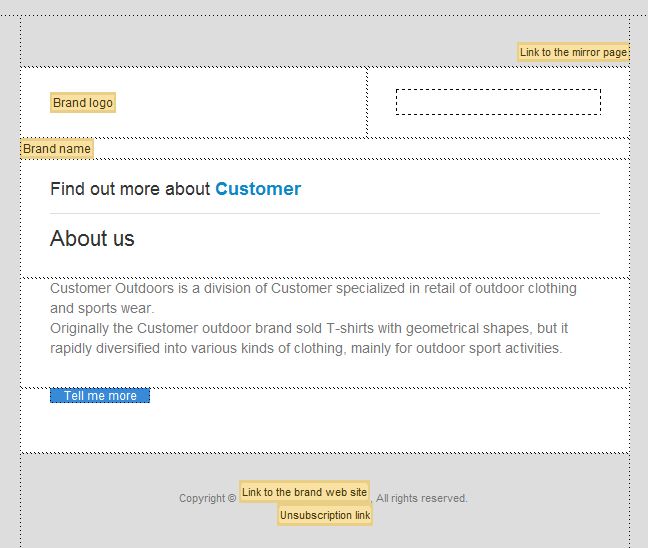Click the 'Copyright ©' footer text
The image size is (648, 548).
click(x=207, y=498)
